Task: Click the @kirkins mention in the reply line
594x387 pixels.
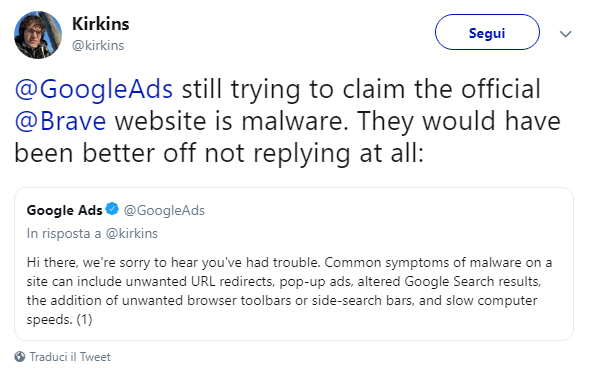Action: (131, 233)
